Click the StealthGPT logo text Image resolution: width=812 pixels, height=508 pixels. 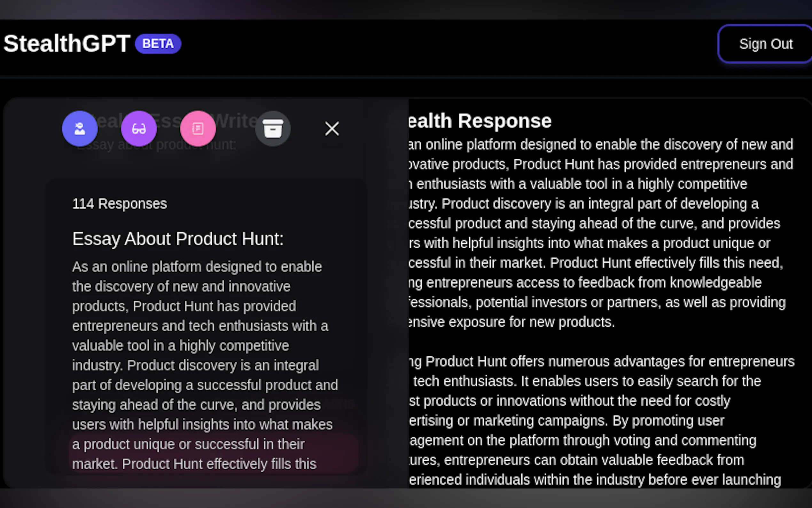point(66,43)
